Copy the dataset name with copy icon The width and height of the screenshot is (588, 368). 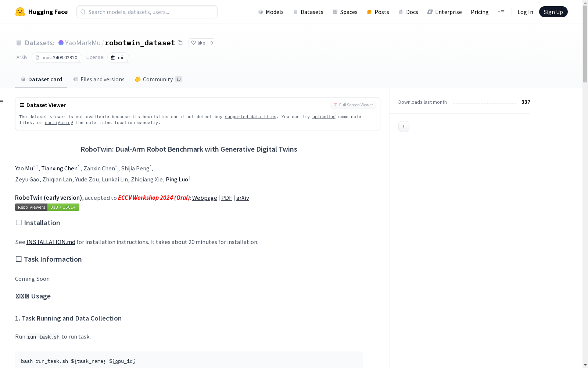point(180,43)
